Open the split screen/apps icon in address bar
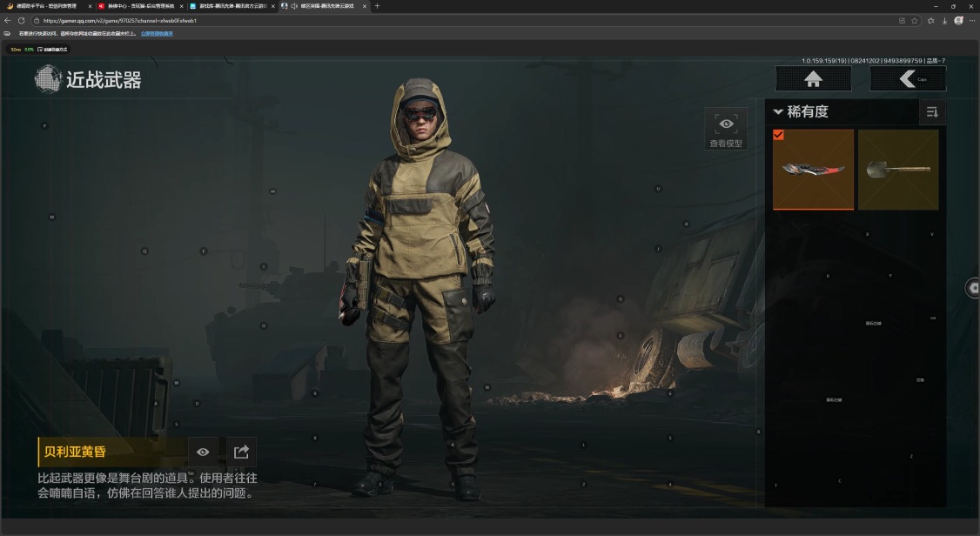The width and height of the screenshot is (980, 536). pyautogui.click(x=902, y=21)
